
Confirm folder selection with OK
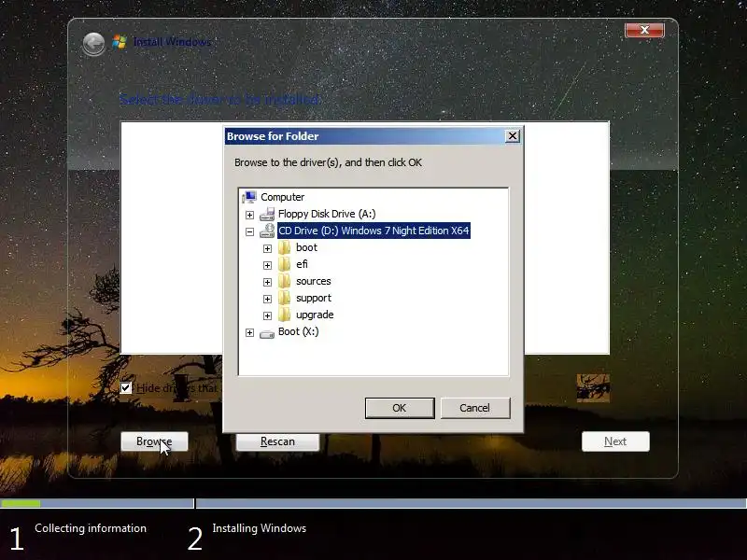[x=400, y=408]
